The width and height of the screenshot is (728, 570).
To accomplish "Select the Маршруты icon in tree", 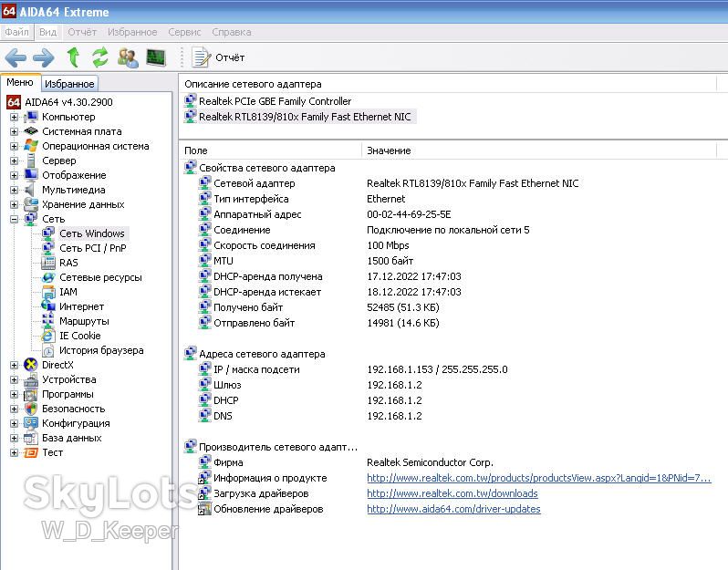I will click(48, 321).
